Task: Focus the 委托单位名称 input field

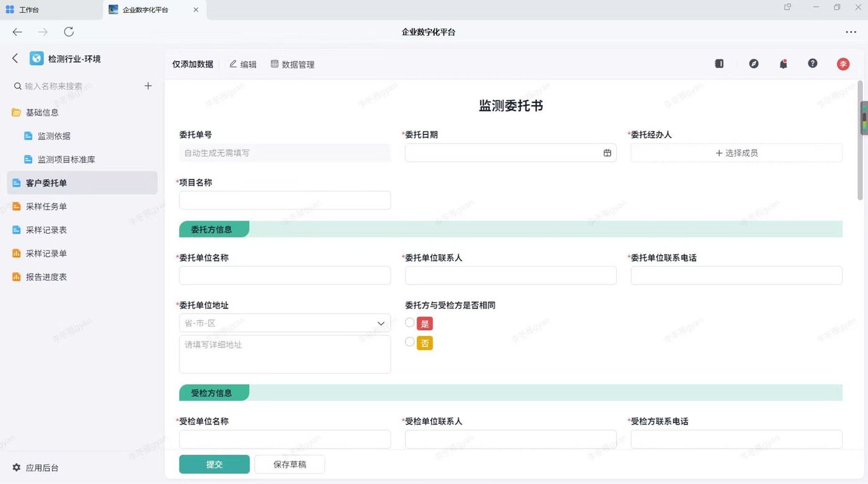Action: 285,275
